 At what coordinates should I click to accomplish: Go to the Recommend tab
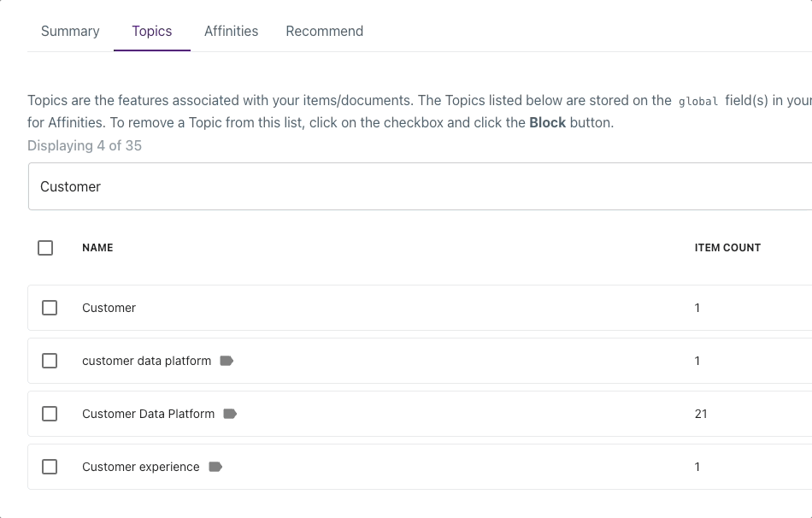[x=324, y=31]
